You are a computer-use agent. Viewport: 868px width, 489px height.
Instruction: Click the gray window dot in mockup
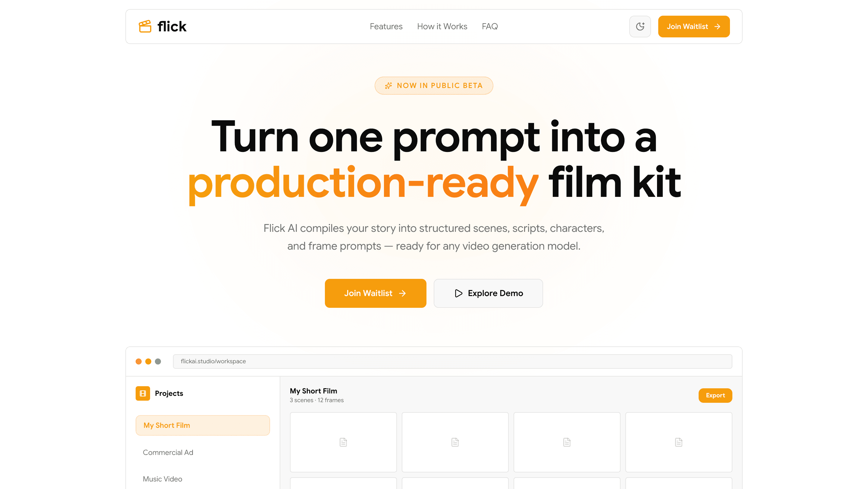point(158,361)
